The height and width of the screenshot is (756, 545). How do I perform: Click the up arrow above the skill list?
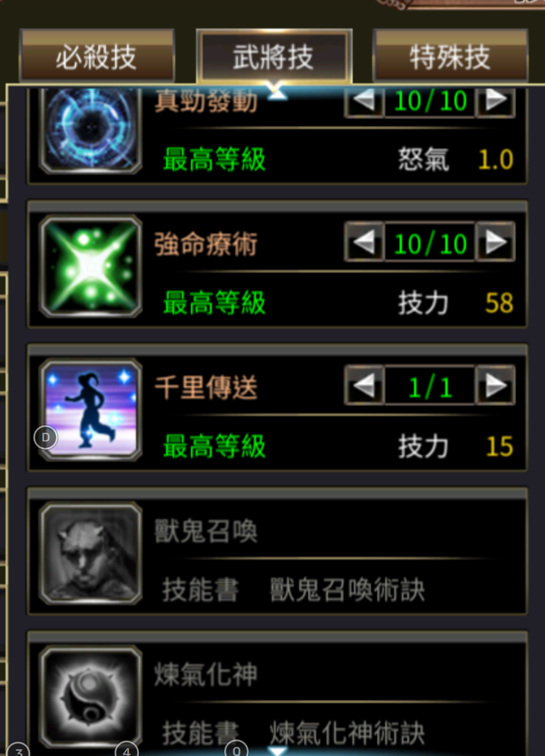(x=278, y=92)
